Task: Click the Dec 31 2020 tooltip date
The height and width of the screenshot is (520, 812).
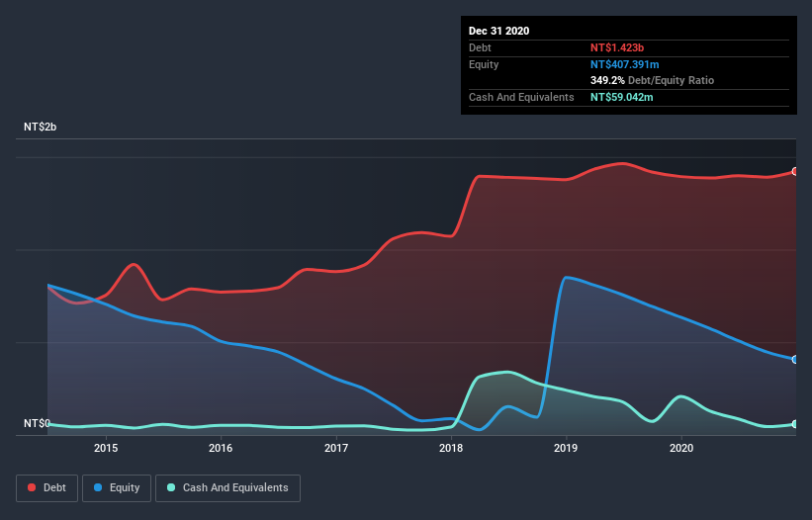Action: tap(498, 31)
